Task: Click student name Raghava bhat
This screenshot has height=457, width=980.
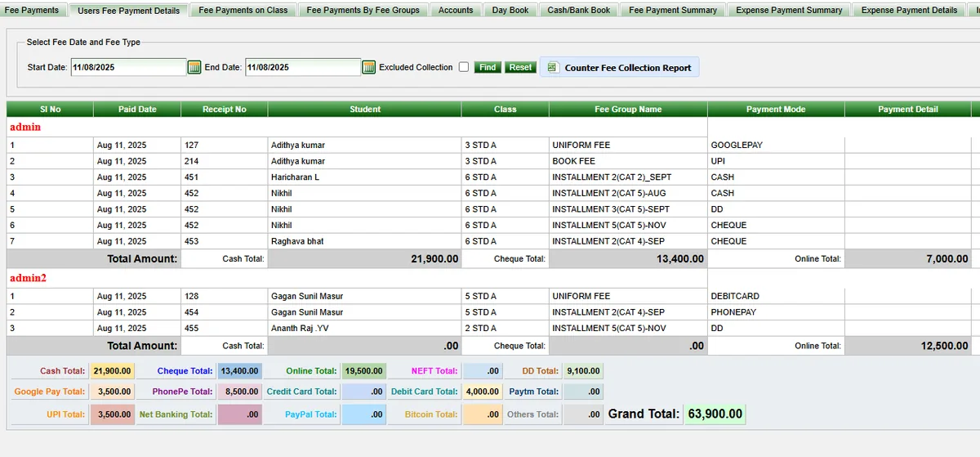Action: pos(297,241)
